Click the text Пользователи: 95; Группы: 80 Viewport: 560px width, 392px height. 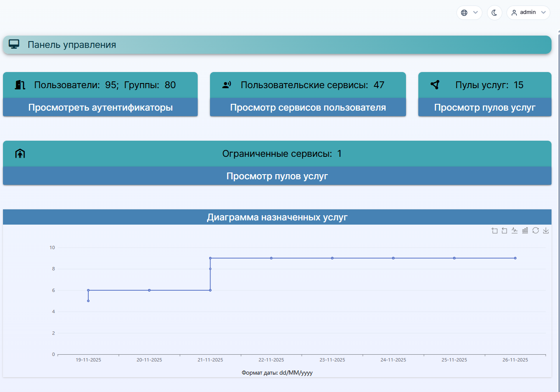[x=105, y=85]
